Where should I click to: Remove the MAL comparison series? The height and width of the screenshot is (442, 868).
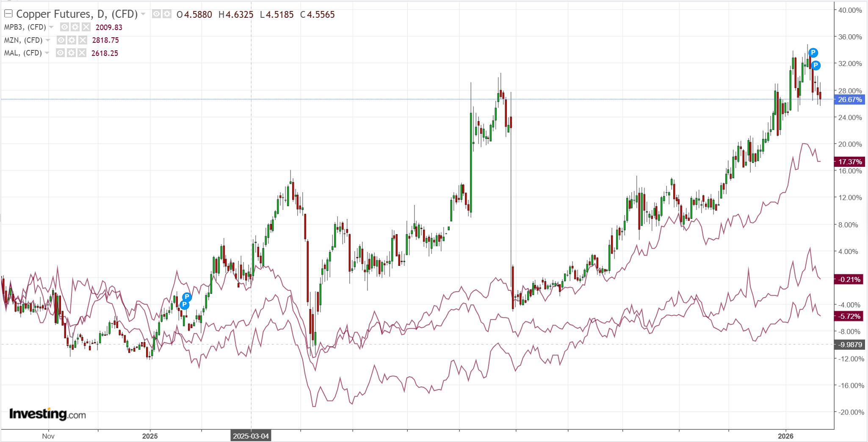point(82,53)
